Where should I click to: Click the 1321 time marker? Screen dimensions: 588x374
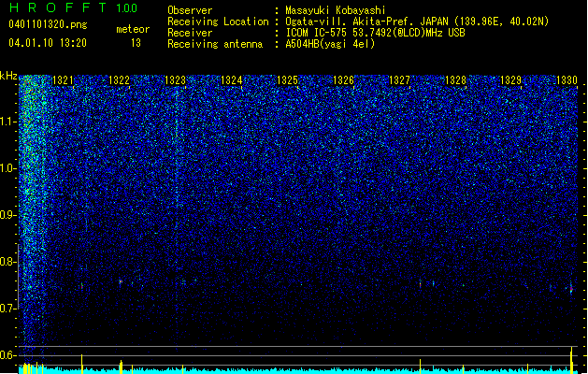[63, 80]
